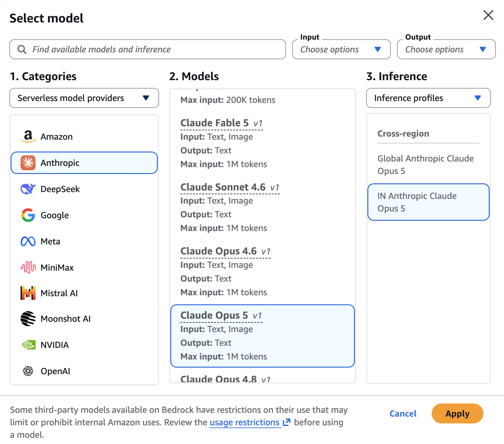Click the Anthropic starburst logo icon
504x444 pixels.
[28, 163]
